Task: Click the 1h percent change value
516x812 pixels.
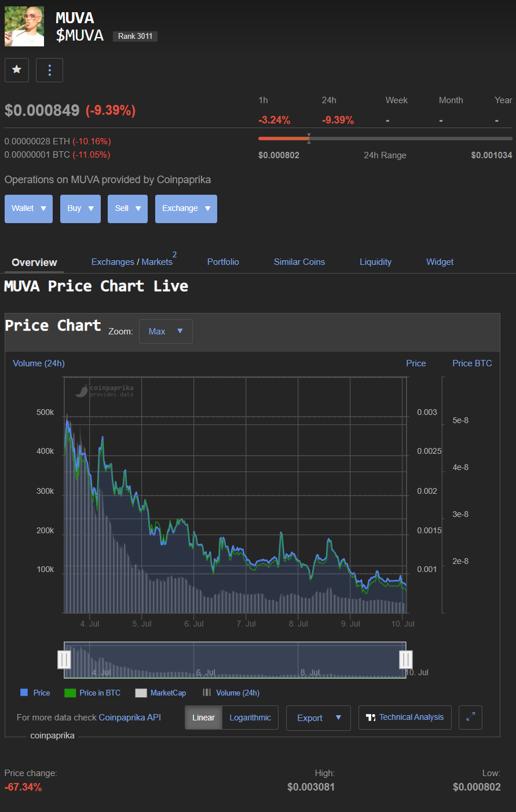Action: [275, 120]
